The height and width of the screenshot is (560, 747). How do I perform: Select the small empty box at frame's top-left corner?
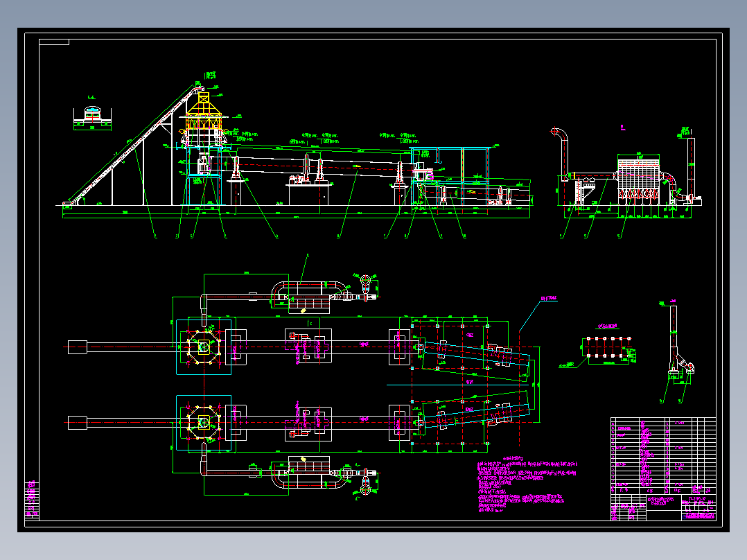point(54,42)
